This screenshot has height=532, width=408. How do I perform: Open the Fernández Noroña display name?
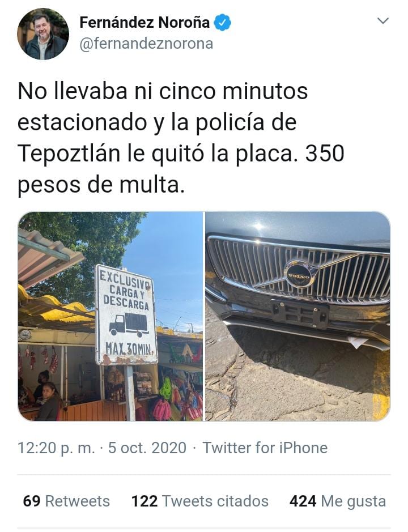144,23
